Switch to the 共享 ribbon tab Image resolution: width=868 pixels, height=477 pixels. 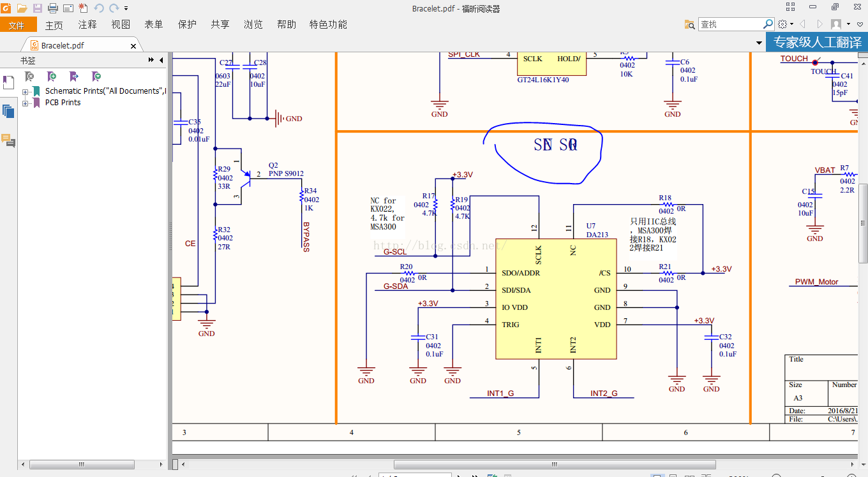pyautogui.click(x=220, y=25)
